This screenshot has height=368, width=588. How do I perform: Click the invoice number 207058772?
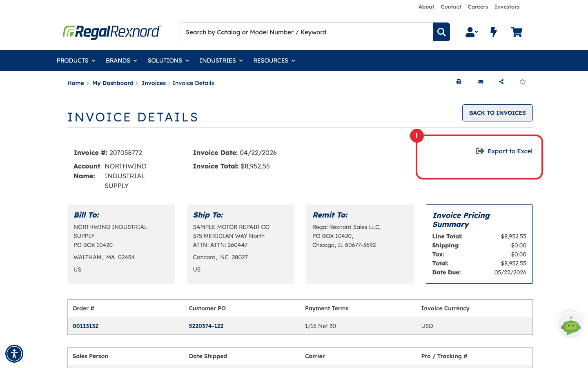click(x=126, y=153)
